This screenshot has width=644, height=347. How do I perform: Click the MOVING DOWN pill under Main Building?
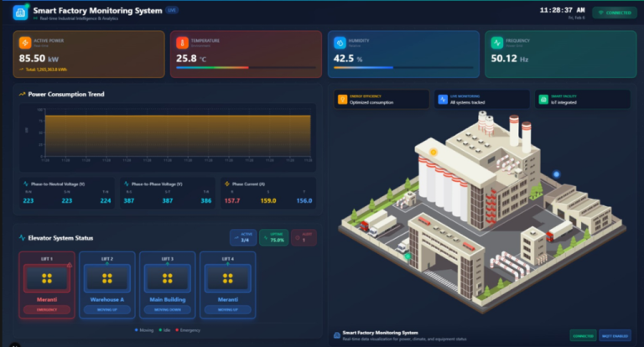pos(168,309)
